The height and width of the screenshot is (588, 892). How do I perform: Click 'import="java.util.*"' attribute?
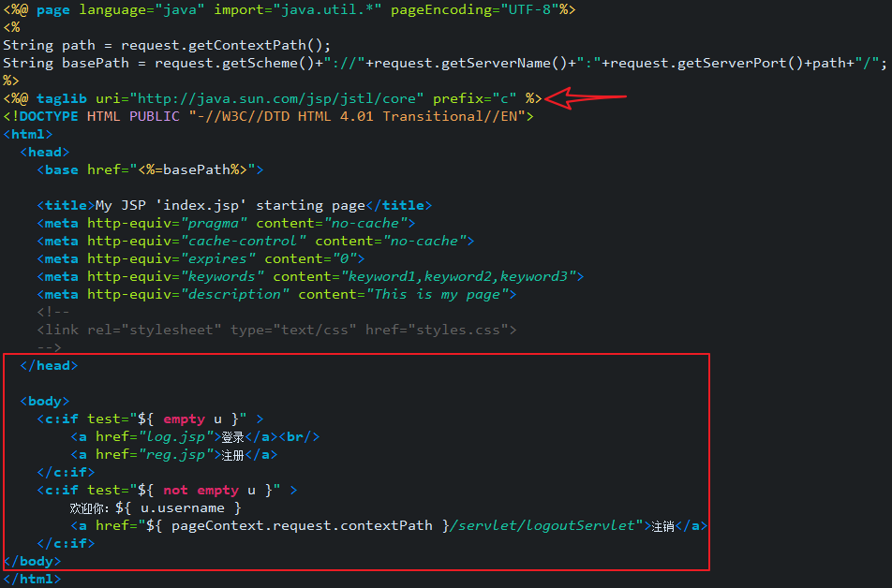(x=298, y=9)
